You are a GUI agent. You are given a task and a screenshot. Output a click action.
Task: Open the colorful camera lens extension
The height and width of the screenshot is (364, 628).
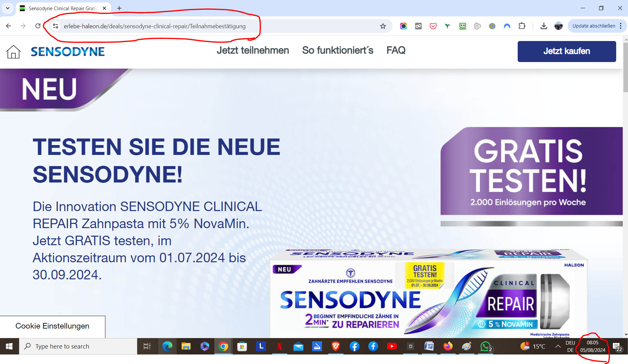(x=403, y=26)
